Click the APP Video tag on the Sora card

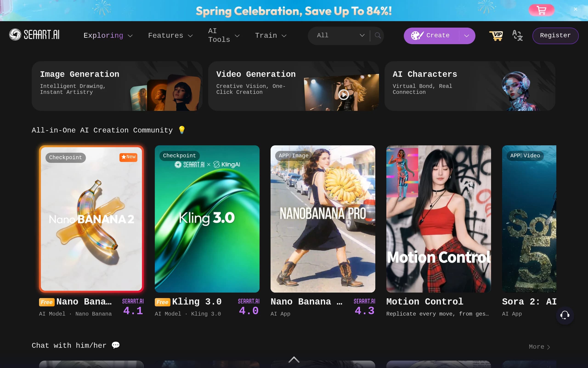525,155
